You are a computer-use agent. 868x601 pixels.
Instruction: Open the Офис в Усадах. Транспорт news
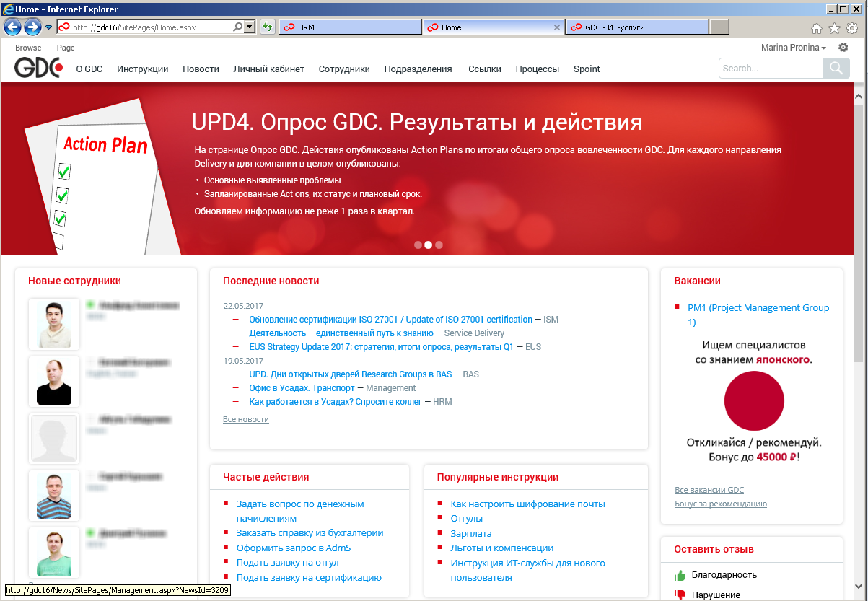tap(302, 388)
